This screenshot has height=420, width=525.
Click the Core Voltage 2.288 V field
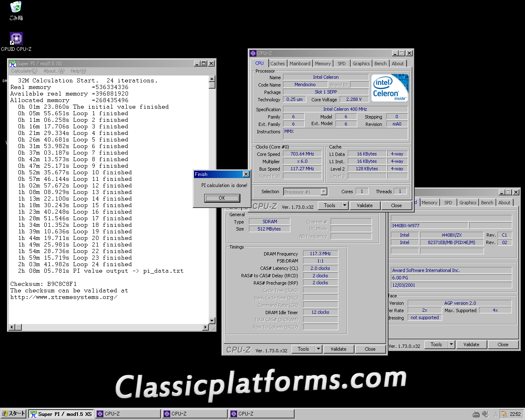pyautogui.click(x=354, y=100)
